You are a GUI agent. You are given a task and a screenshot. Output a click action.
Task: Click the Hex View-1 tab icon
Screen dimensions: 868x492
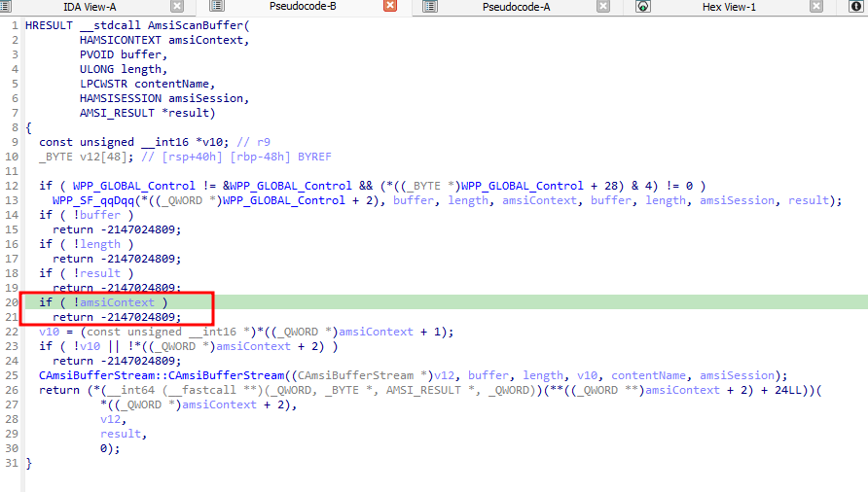[643, 7]
